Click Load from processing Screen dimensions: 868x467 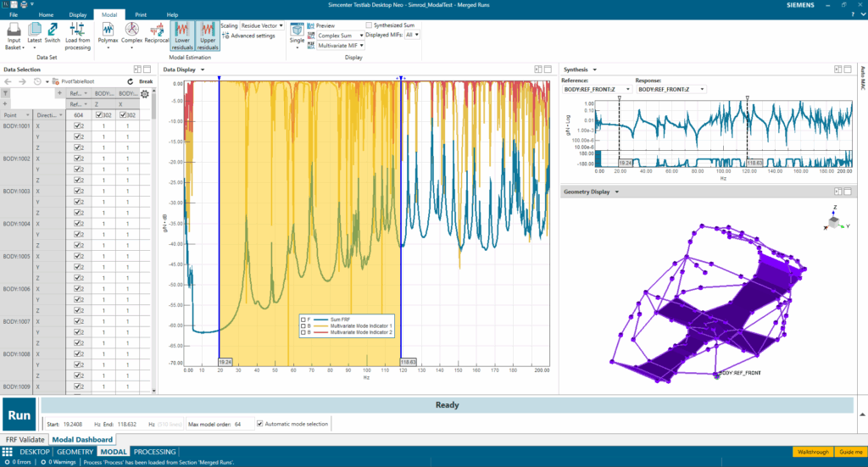[77, 36]
